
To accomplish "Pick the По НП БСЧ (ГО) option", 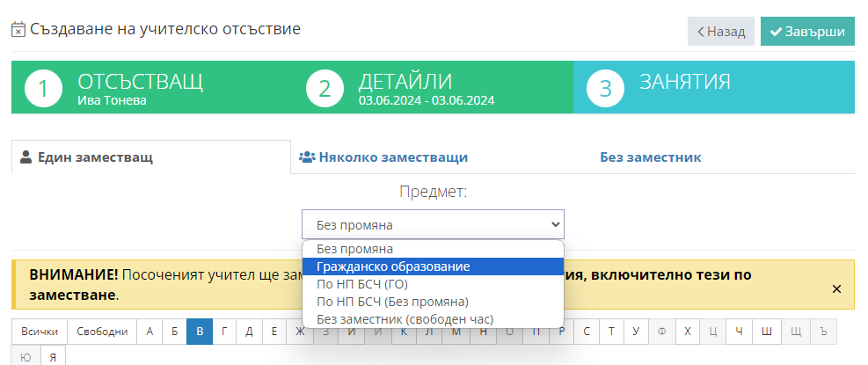I will coord(361,284).
